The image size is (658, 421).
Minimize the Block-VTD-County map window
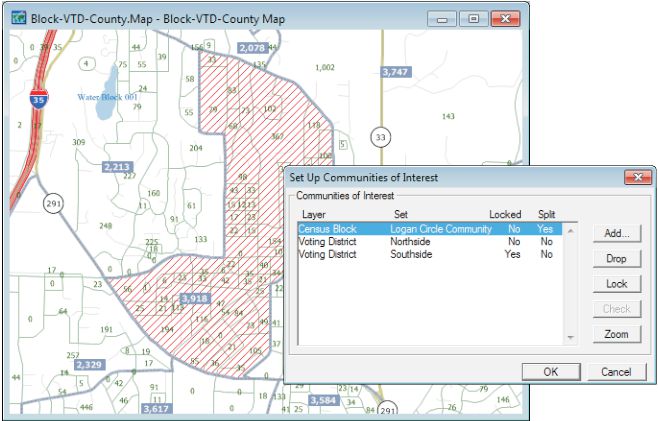coord(442,19)
